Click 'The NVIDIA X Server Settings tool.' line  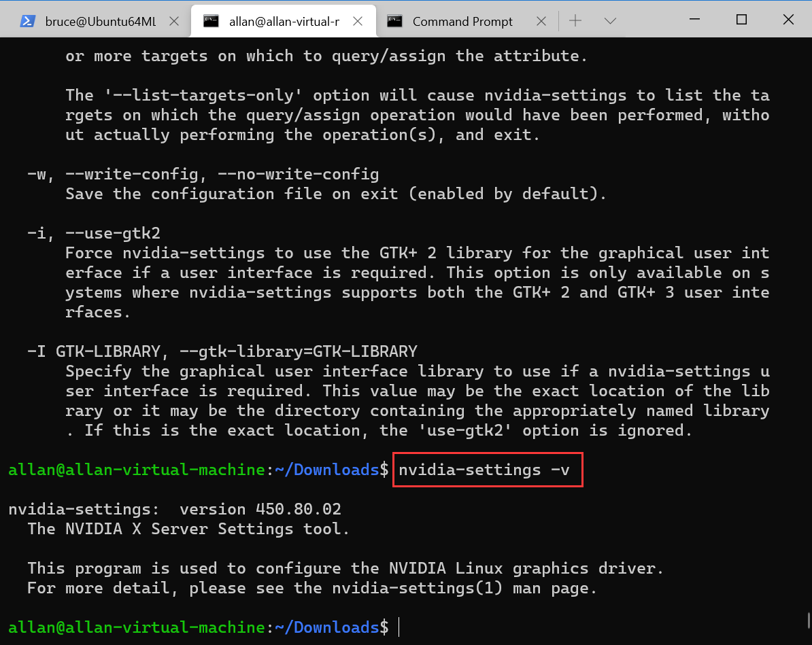(188, 529)
